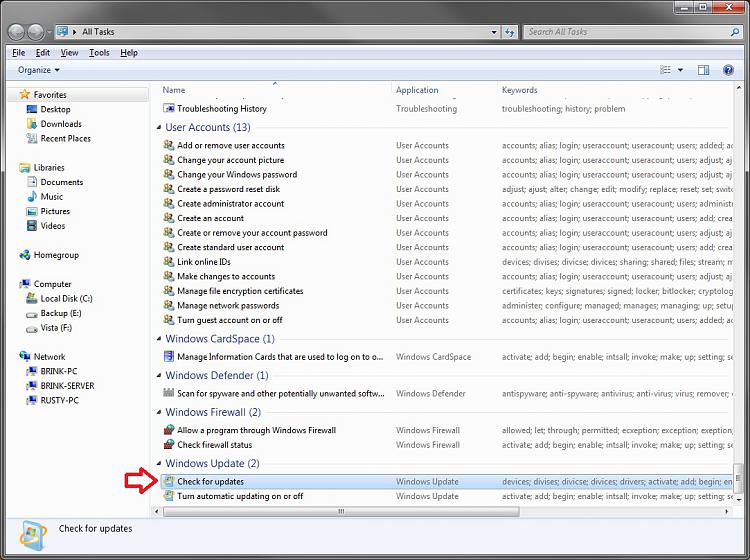Select RUSTY-PC under Network
The height and width of the screenshot is (560, 750).
59,400
